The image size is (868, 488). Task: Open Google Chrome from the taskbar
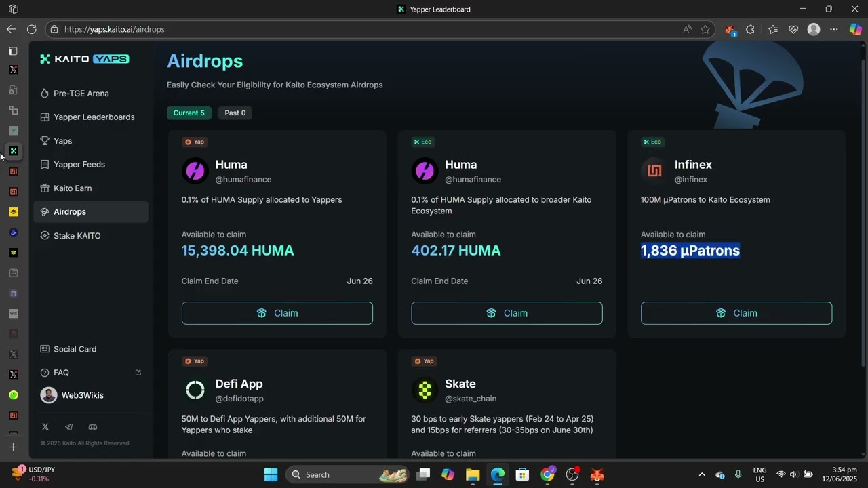pyautogui.click(x=547, y=474)
